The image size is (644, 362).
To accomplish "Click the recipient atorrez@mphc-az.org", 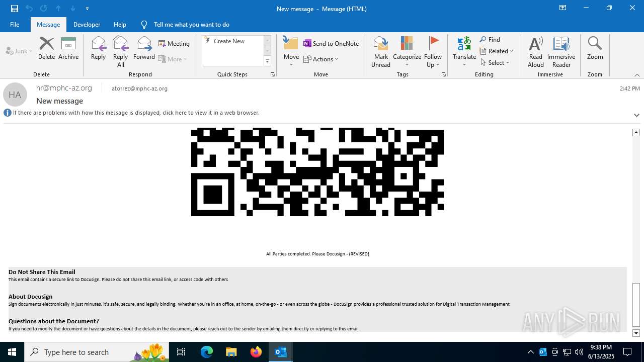I will pyautogui.click(x=139, y=88).
